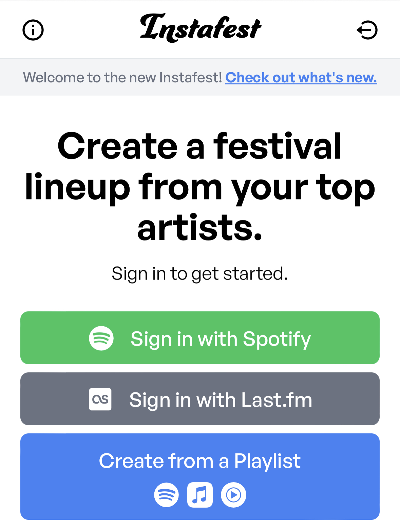Select the YouTube Music play icon
Viewport: 400px width, 532px height.
click(x=233, y=495)
